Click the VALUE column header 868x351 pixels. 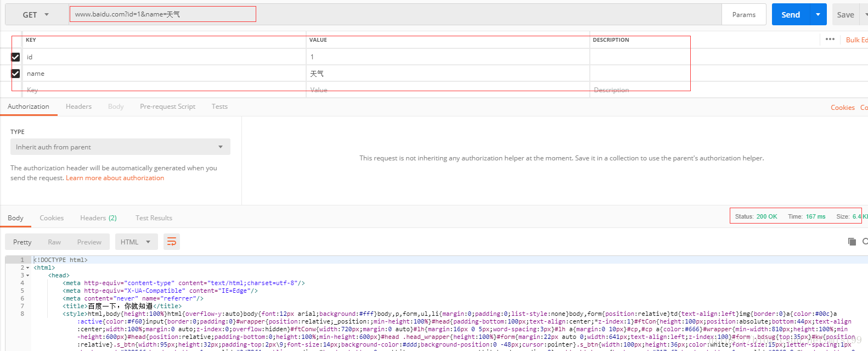click(318, 40)
